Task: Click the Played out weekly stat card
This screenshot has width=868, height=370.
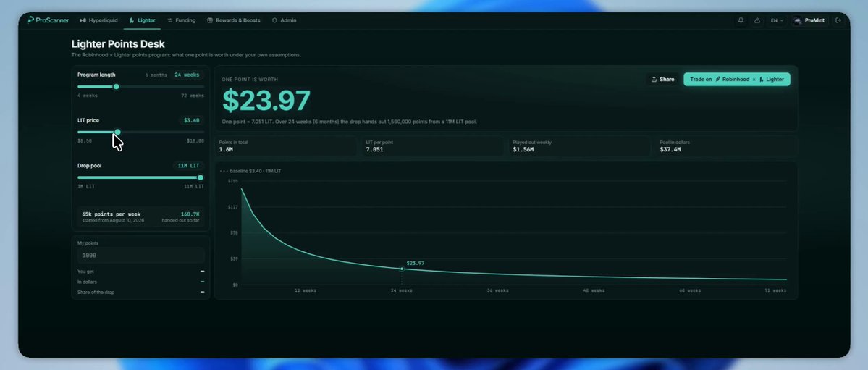Action: click(580, 146)
